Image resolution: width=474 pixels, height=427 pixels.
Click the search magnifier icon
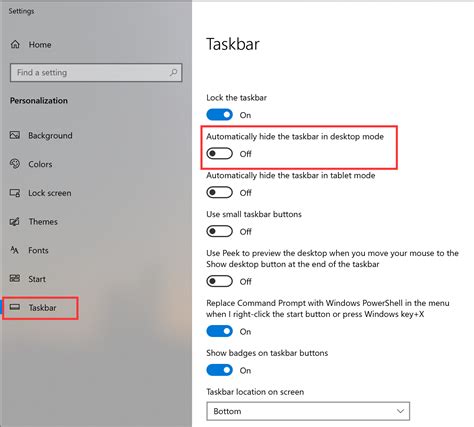173,72
